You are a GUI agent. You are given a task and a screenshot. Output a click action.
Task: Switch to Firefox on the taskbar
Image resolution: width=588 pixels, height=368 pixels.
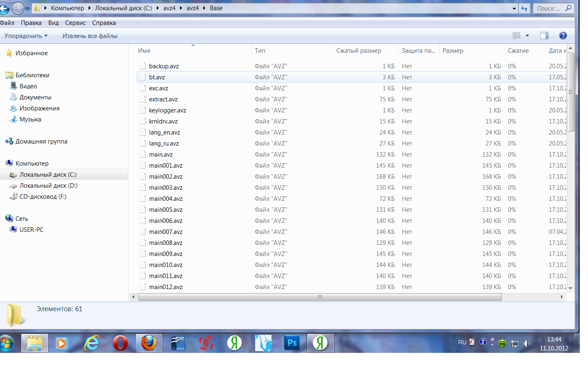tap(149, 343)
